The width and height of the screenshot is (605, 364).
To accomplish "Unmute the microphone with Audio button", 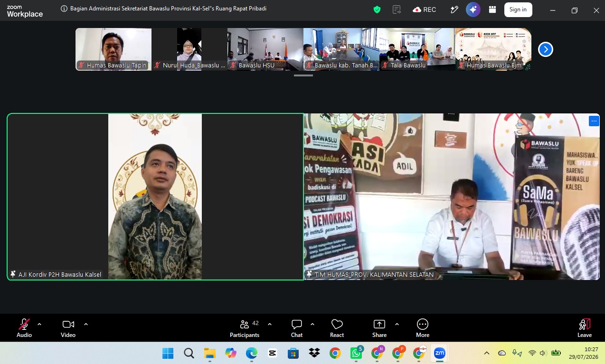I will 24,328.
